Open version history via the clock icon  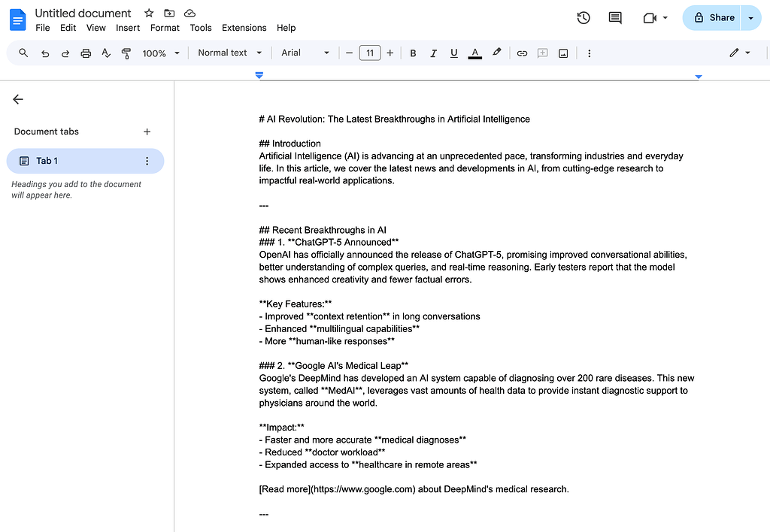click(x=583, y=17)
